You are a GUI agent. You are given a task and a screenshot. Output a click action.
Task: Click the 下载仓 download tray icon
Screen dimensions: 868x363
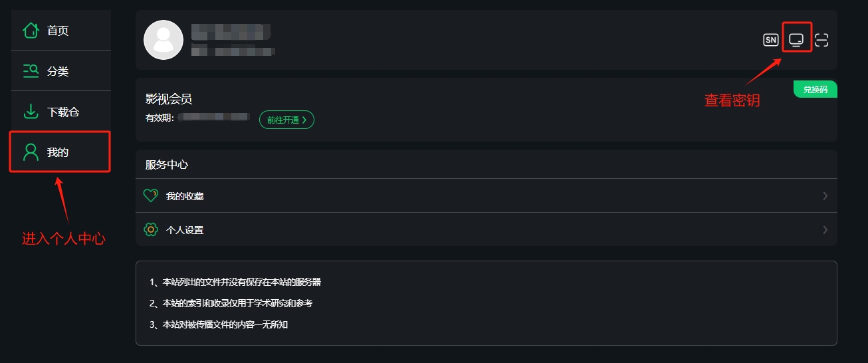[31, 112]
